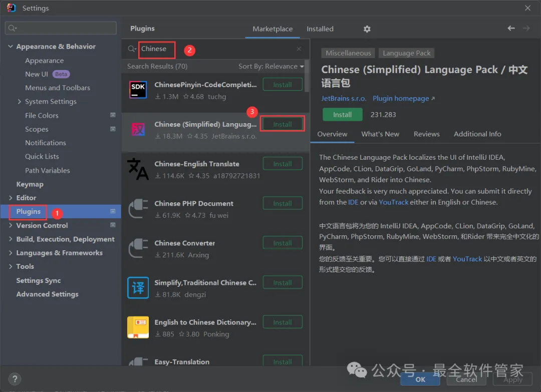The image size is (541, 392).
Task: Click the plugin search magnifier icon
Action: (x=131, y=49)
